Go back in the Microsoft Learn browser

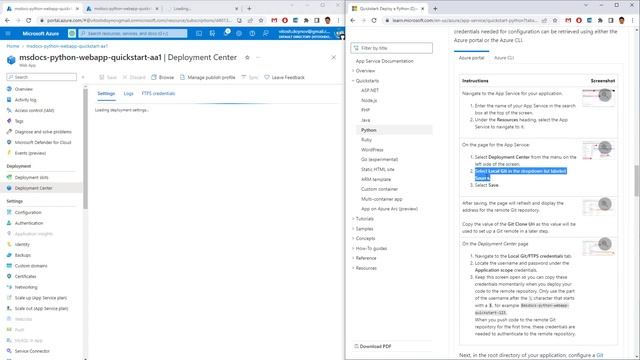[x=353, y=20]
